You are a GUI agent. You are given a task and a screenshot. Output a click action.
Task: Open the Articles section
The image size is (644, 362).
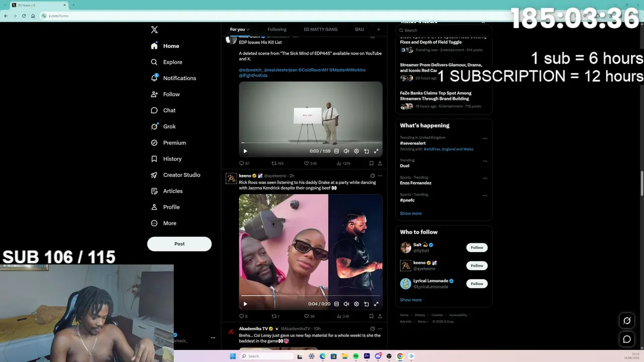point(167,191)
